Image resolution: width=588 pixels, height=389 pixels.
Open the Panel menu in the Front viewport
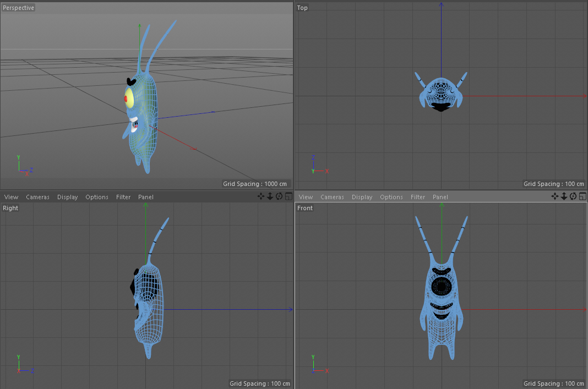coord(440,196)
